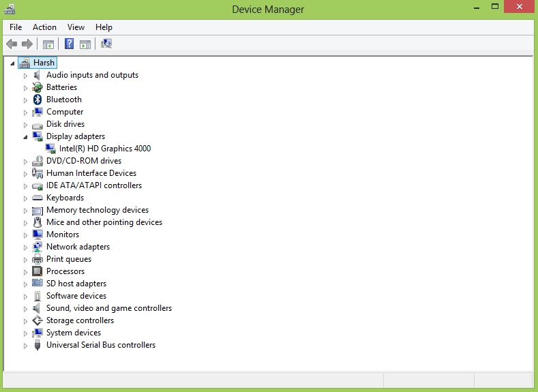This screenshot has width=538, height=392.
Task: Click the Show/Hide Action Pane toolbar icon
Action: [85, 44]
